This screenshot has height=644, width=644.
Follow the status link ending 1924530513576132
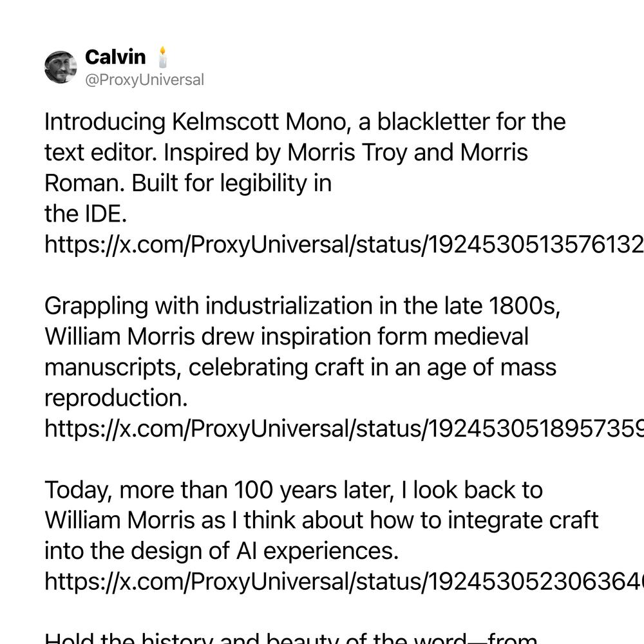(344, 244)
